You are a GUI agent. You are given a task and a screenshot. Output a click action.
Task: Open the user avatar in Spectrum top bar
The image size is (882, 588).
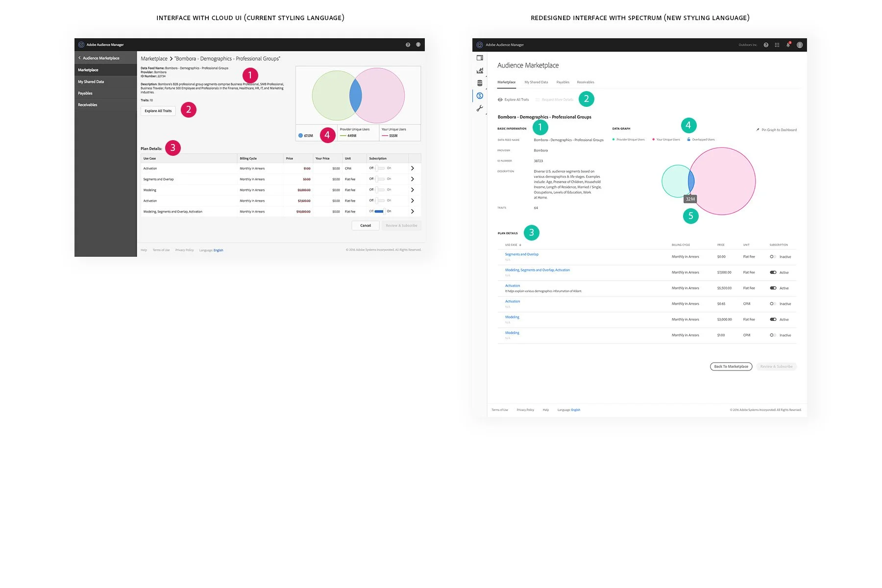[x=800, y=45]
